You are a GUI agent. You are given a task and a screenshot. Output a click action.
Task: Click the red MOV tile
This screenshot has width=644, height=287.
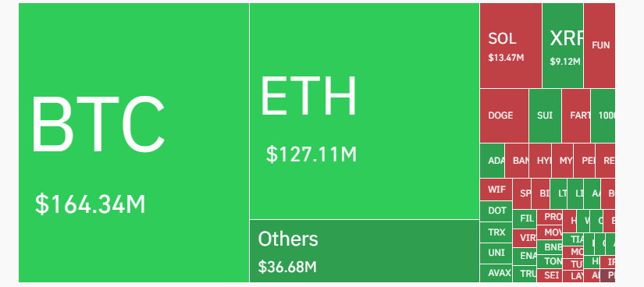(x=550, y=232)
